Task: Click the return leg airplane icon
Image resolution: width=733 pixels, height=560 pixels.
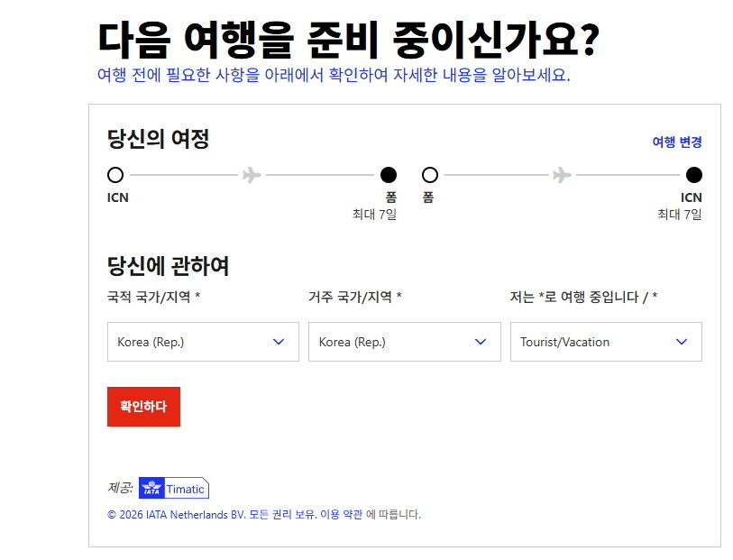Action: click(x=562, y=175)
